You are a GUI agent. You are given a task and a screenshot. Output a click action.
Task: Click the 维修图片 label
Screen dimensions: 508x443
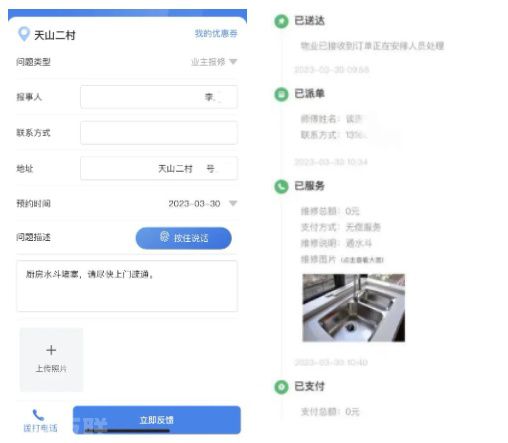pyautogui.click(x=318, y=259)
